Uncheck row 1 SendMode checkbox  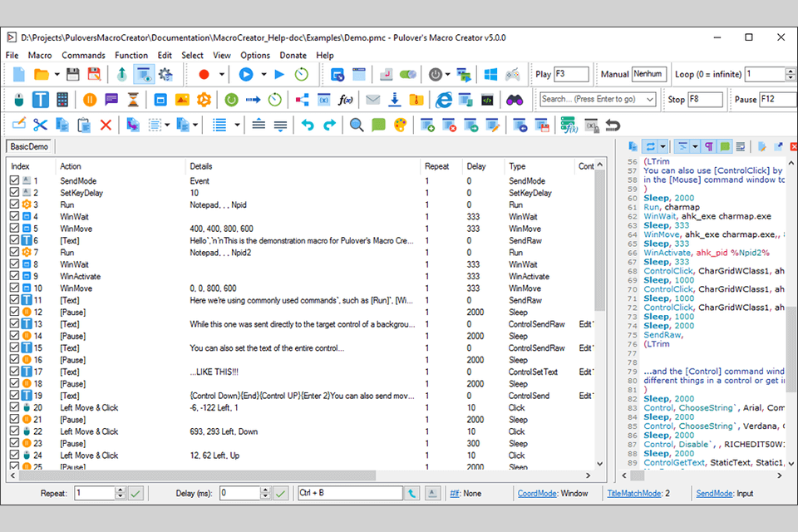[x=14, y=180]
